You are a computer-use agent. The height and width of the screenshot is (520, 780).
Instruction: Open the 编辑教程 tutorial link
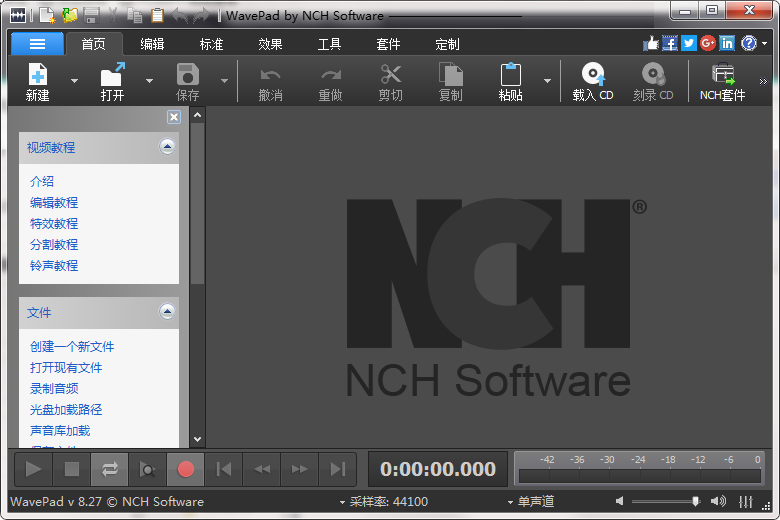tap(54, 202)
